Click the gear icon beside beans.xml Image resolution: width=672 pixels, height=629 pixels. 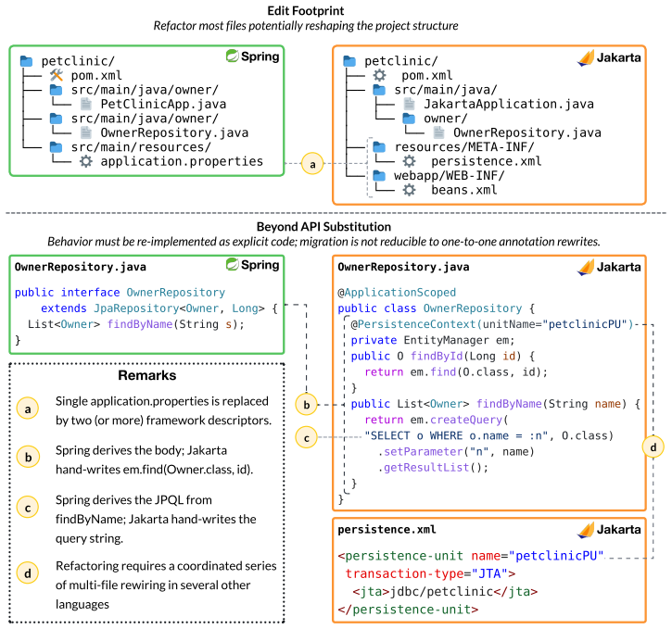point(410,190)
